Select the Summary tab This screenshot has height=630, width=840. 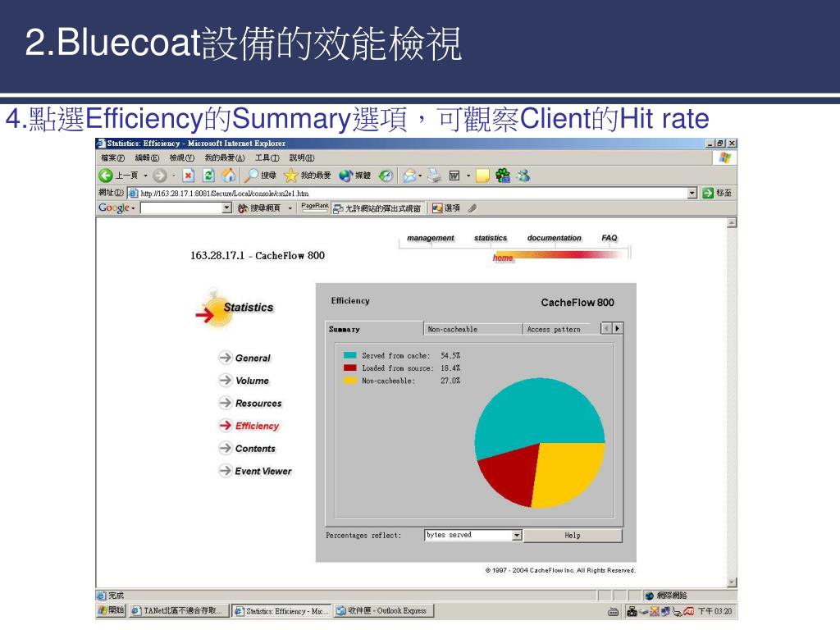pyautogui.click(x=374, y=329)
